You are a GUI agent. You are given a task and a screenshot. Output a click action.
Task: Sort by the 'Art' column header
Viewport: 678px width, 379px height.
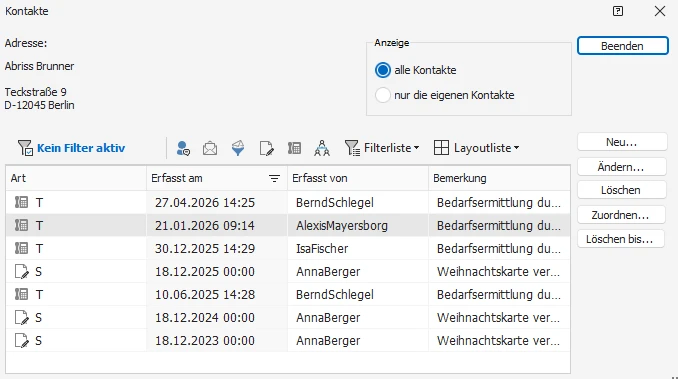[76, 178]
